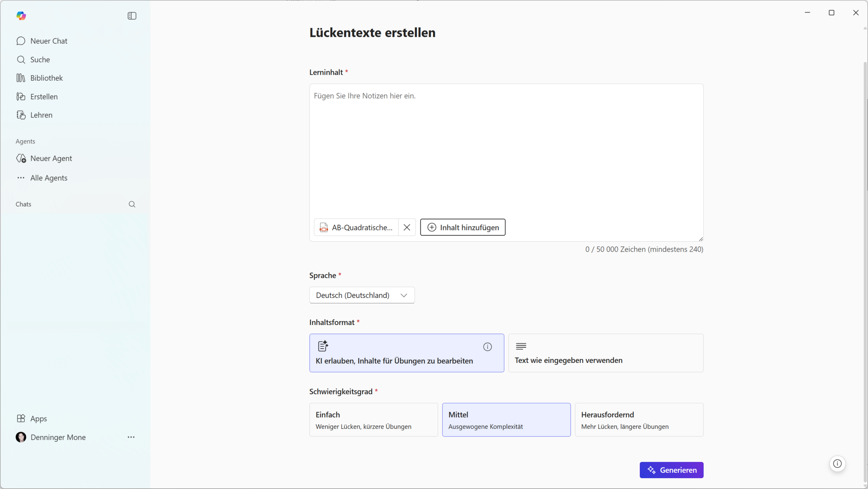
Task: Open Inhalt hinzufügen menu
Action: click(x=462, y=227)
